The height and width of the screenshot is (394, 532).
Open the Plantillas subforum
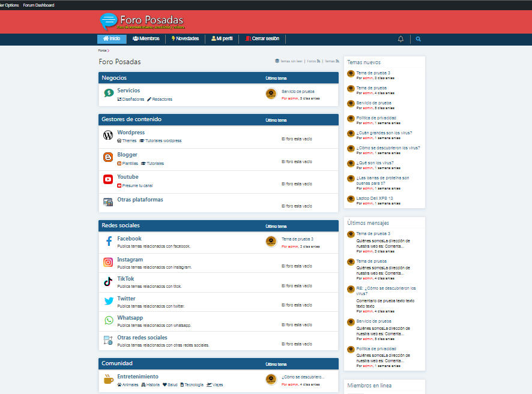[127, 163]
